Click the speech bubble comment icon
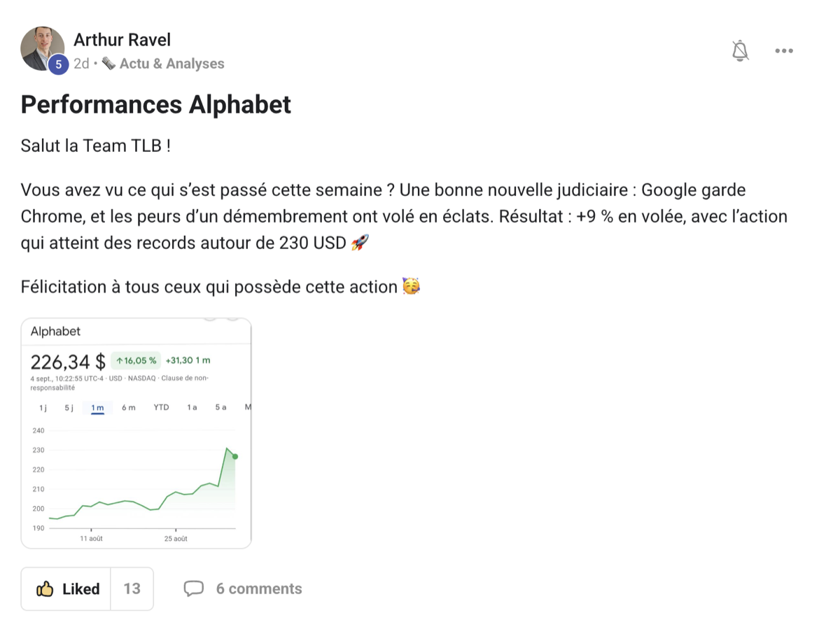 click(x=193, y=589)
